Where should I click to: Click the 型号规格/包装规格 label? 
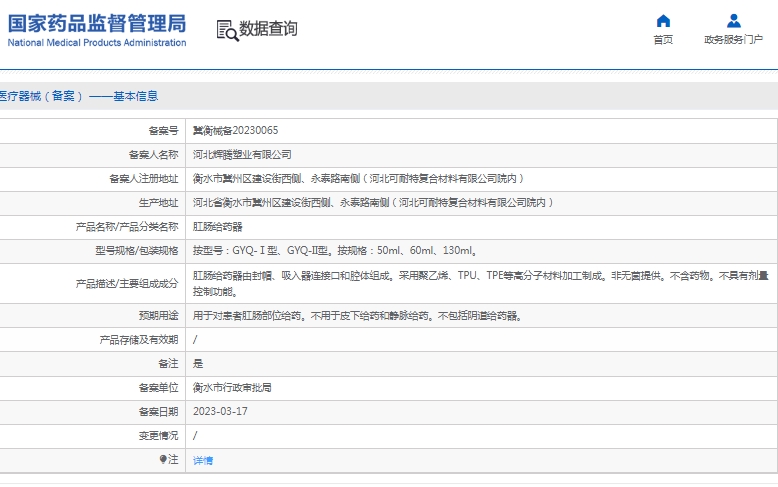(x=137, y=250)
